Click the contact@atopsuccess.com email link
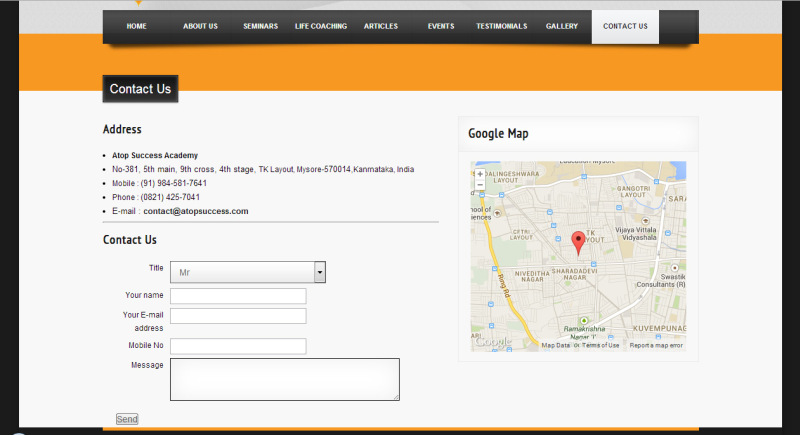The height and width of the screenshot is (435, 800). [x=195, y=212]
